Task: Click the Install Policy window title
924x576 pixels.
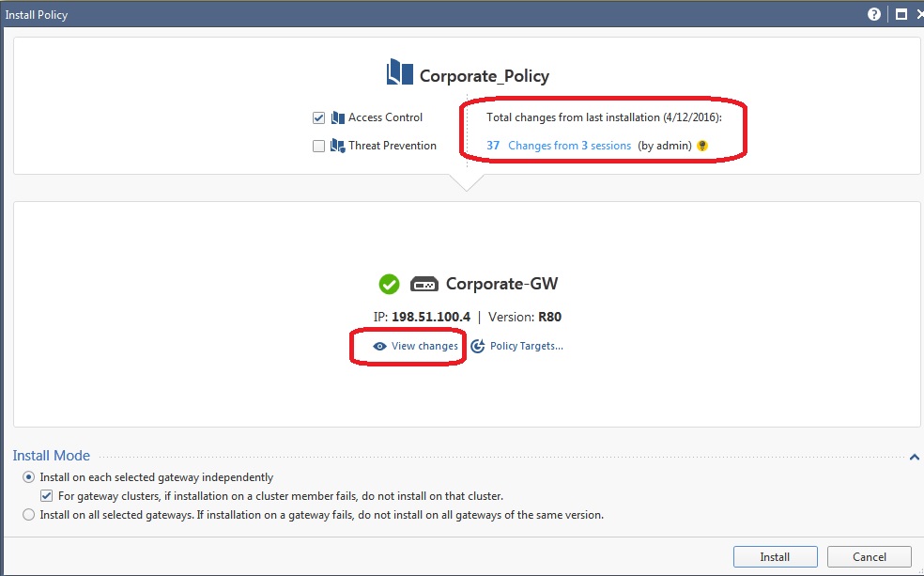Action: coord(37,15)
